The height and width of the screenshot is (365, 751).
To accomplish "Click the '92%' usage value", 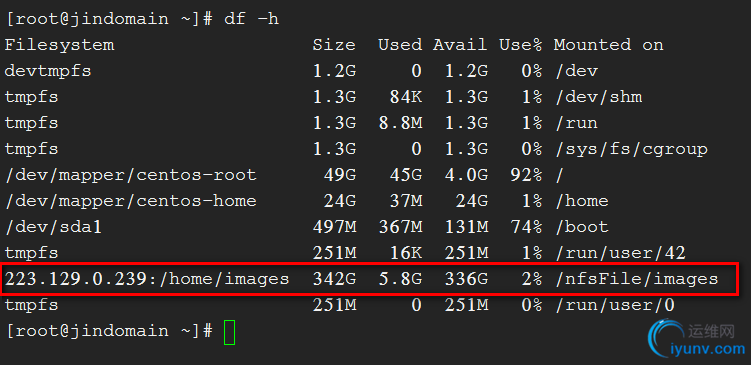I will click(x=526, y=175).
